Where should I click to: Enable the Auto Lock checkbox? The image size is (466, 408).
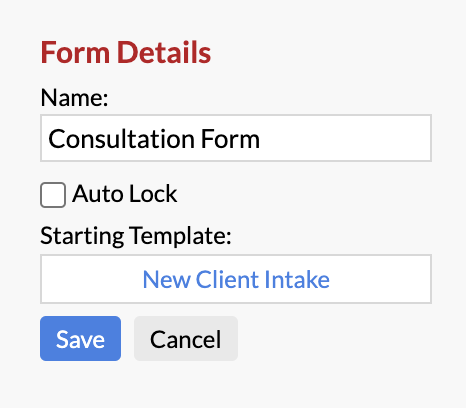(53, 195)
